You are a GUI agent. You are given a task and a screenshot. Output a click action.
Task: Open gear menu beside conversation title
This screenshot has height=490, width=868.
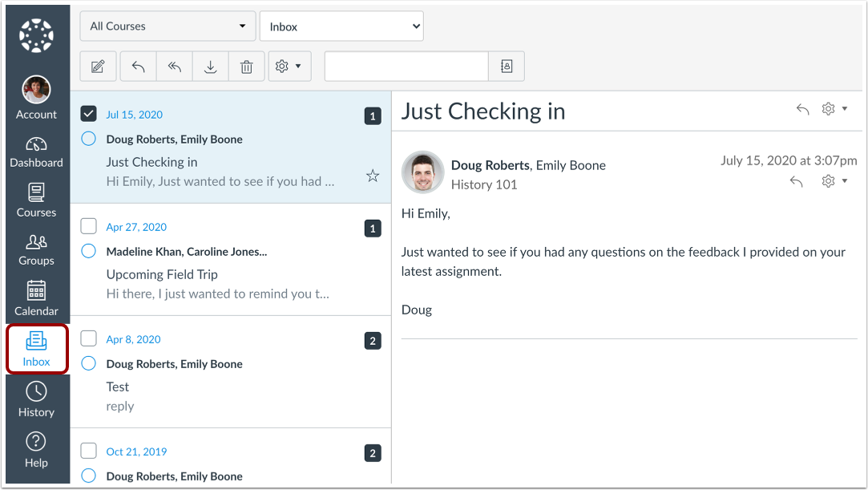coord(834,108)
